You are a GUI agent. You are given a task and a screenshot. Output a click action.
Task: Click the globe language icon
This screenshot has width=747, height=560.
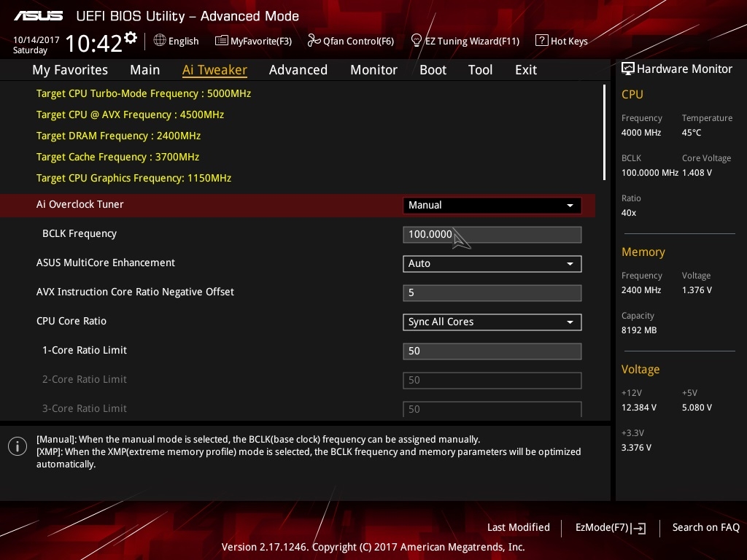(x=160, y=41)
